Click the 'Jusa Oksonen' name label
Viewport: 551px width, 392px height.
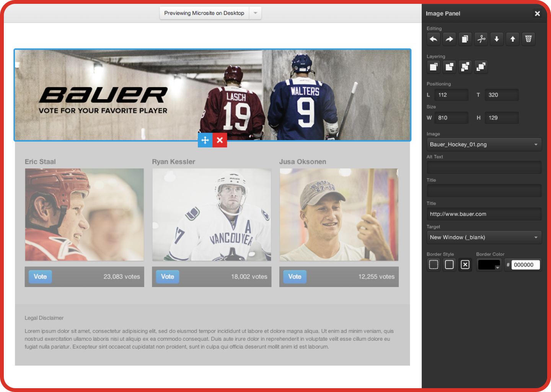coord(303,162)
